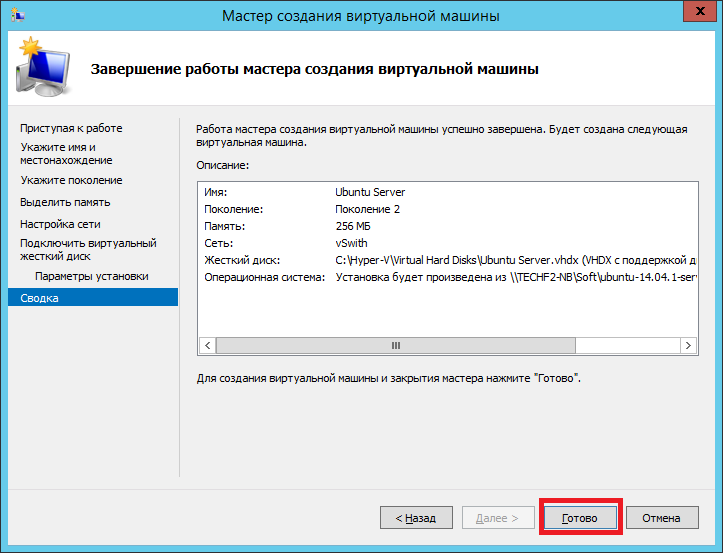The width and height of the screenshot is (723, 554).
Task: Open the Настройка сети step
Action: coord(60,224)
